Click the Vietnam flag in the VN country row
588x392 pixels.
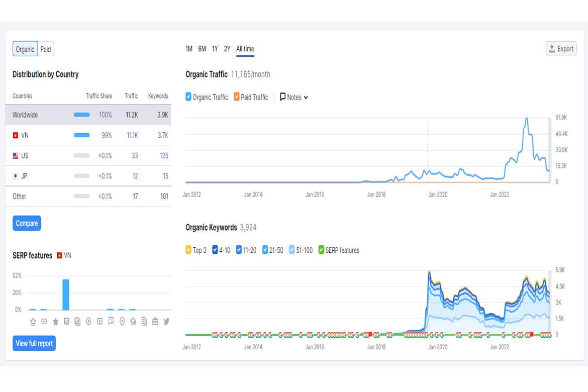[16, 135]
